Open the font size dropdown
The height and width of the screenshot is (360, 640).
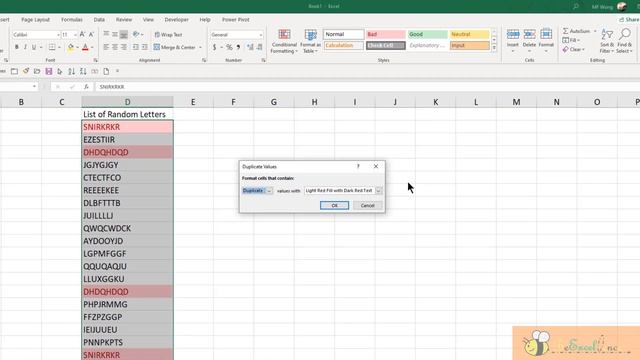point(75,35)
